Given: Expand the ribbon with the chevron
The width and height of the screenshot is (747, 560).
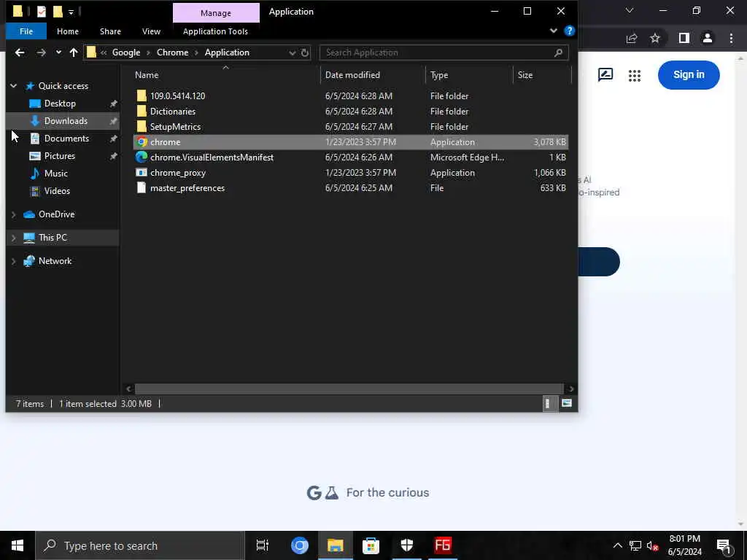Looking at the screenshot, I should click(x=553, y=31).
